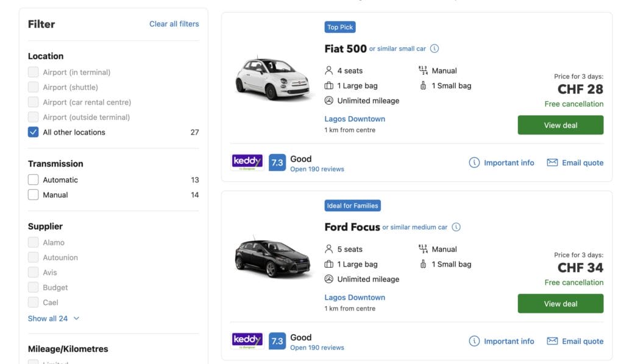Click the Keddy logo on Fiat 500 card
Image resolution: width=624 pixels, height=364 pixels.
[247, 162]
